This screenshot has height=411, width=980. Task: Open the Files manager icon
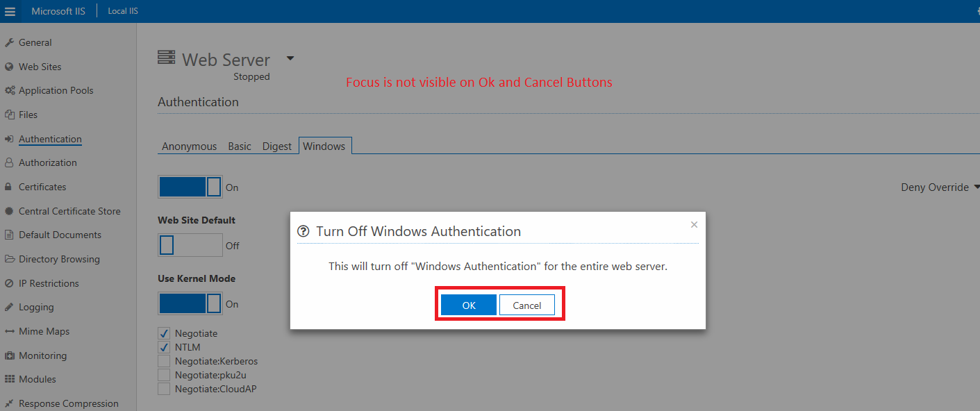(x=11, y=115)
